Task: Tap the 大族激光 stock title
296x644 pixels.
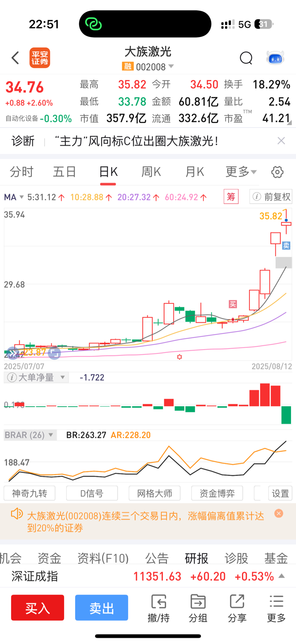Action: (x=148, y=52)
